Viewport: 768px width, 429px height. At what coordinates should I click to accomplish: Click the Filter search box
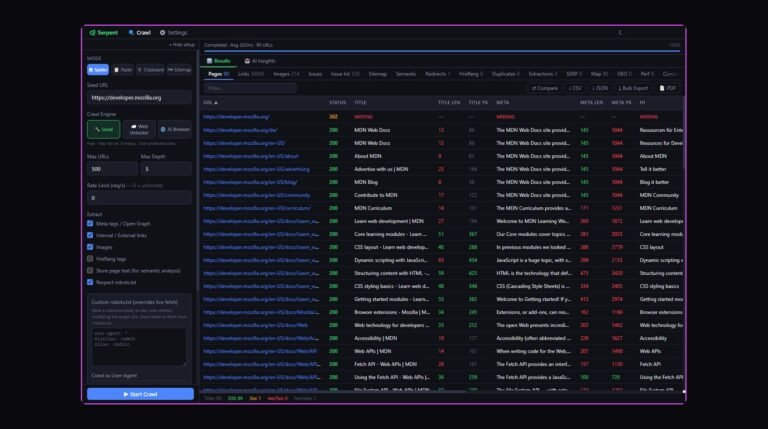point(250,88)
